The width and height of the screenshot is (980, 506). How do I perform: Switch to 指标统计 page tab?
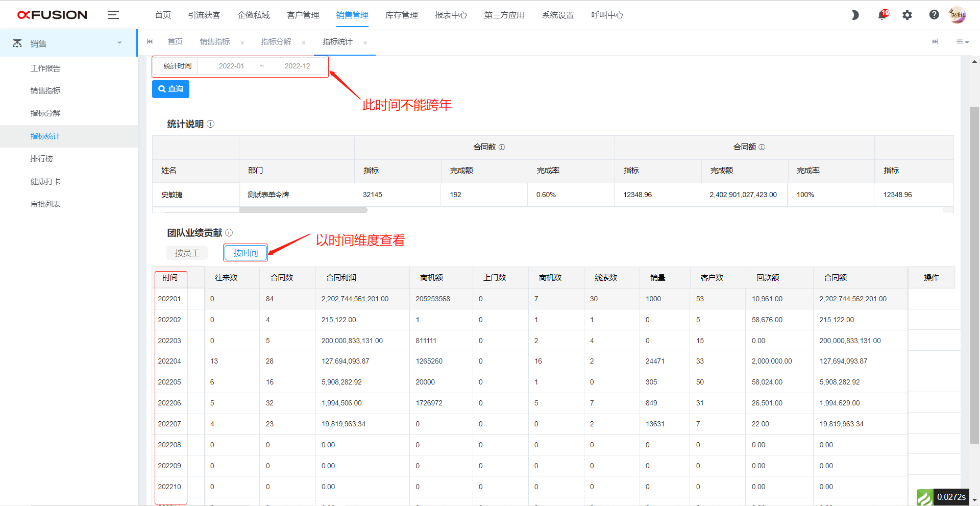pos(337,42)
